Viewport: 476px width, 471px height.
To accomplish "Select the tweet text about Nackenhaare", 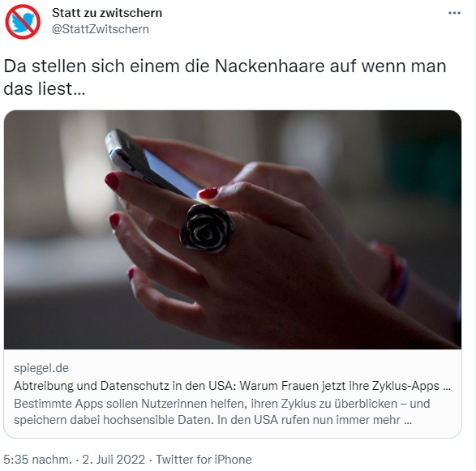I will (x=225, y=77).
